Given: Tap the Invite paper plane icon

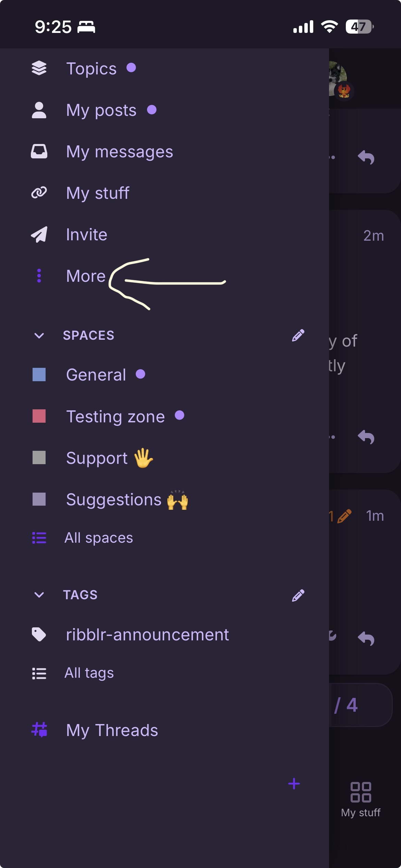Looking at the screenshot, I should click(x=39, y=234).
